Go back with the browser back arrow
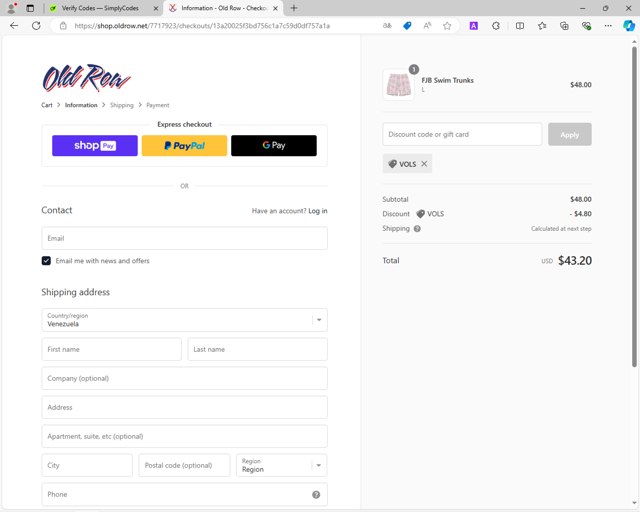 [14, 26]
